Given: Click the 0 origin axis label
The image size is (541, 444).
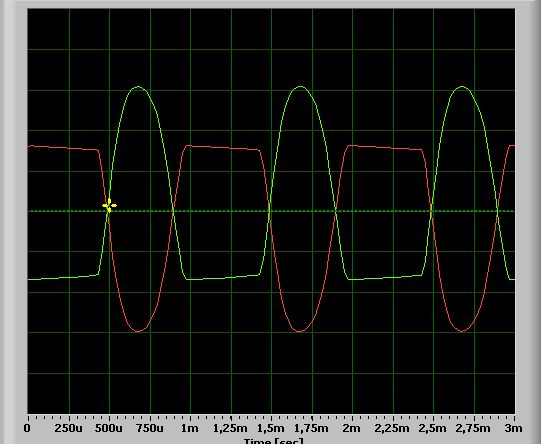Looking at the screenshot, I should coord(27,429).
